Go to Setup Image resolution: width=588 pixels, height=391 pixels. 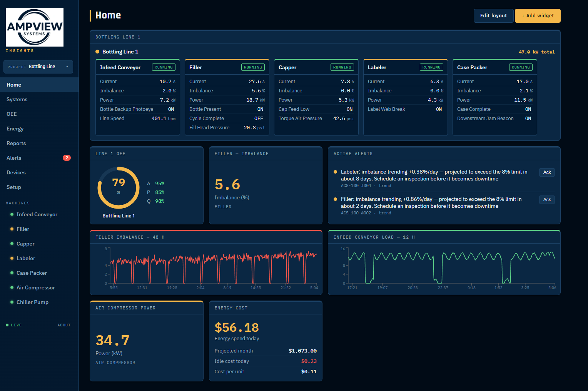click(39, 187)
